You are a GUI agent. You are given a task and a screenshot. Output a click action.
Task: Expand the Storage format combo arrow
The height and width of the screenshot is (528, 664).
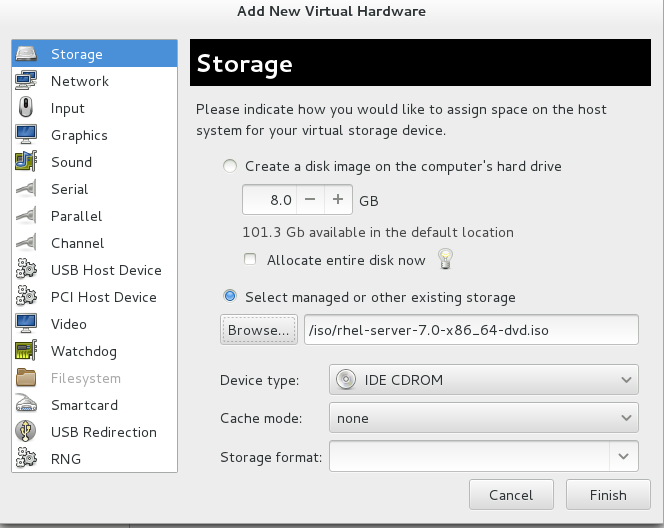(623, 456)
